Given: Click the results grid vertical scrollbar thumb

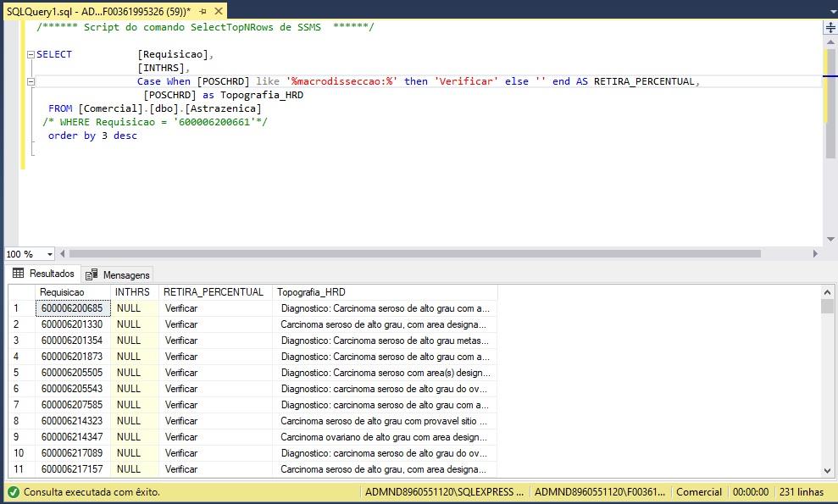Looking at the screenshot, I should pyautogui.click(x=827, y=307).
